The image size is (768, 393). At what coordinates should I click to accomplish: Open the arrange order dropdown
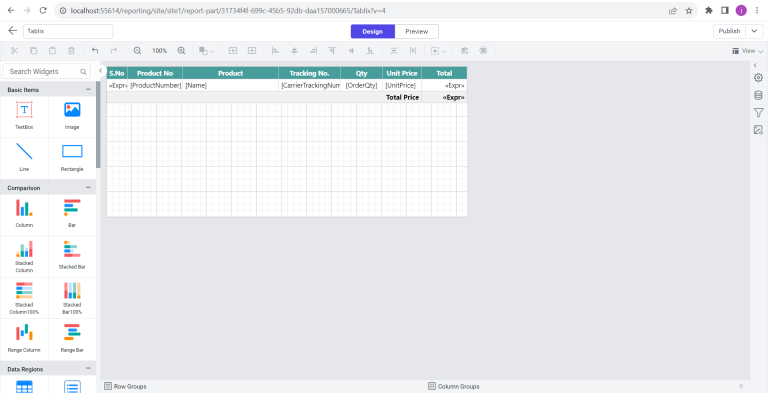pyautogui.click(x=206, y=50)
